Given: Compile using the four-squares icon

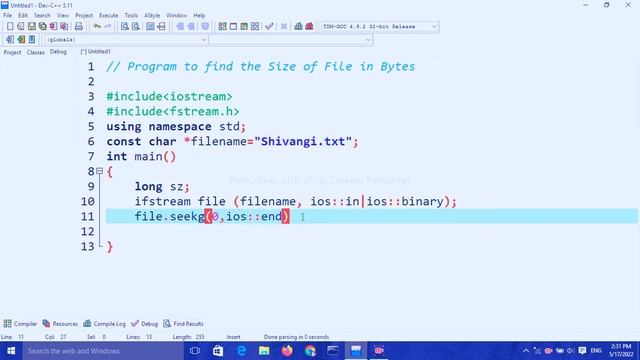Looking at the screenshot, I should [x=222, y=27].
